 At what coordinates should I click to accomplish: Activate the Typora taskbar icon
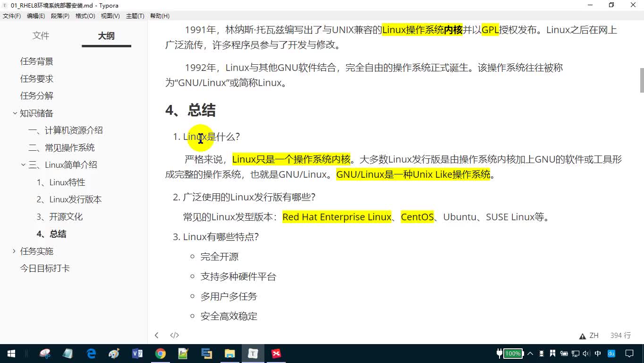pos(253,354)
